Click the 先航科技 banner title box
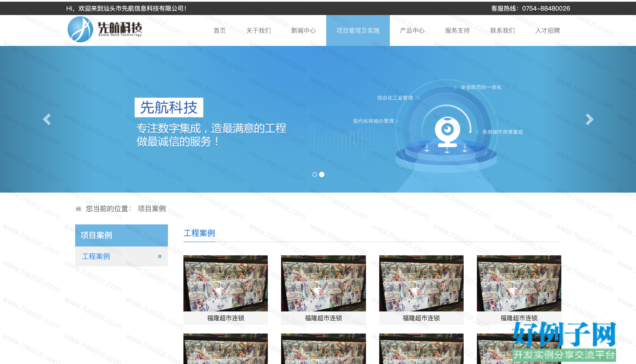 pos(169,108)
